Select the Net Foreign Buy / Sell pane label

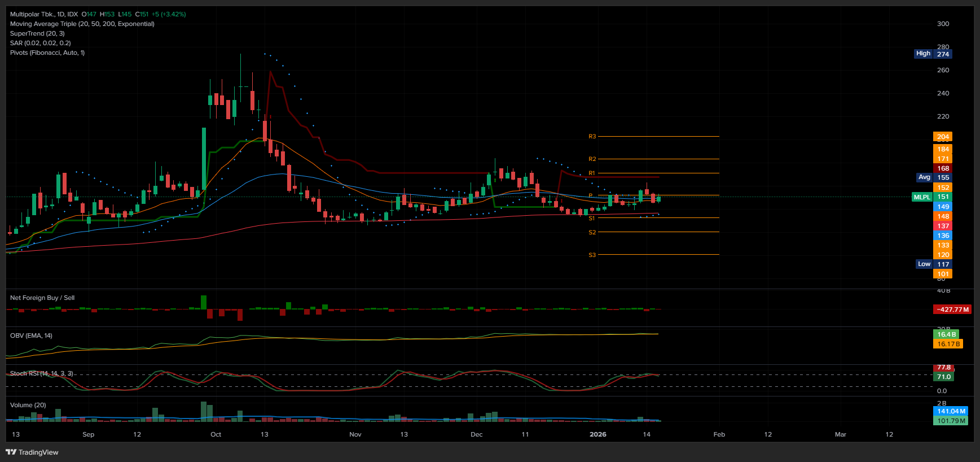coord(42,298)
